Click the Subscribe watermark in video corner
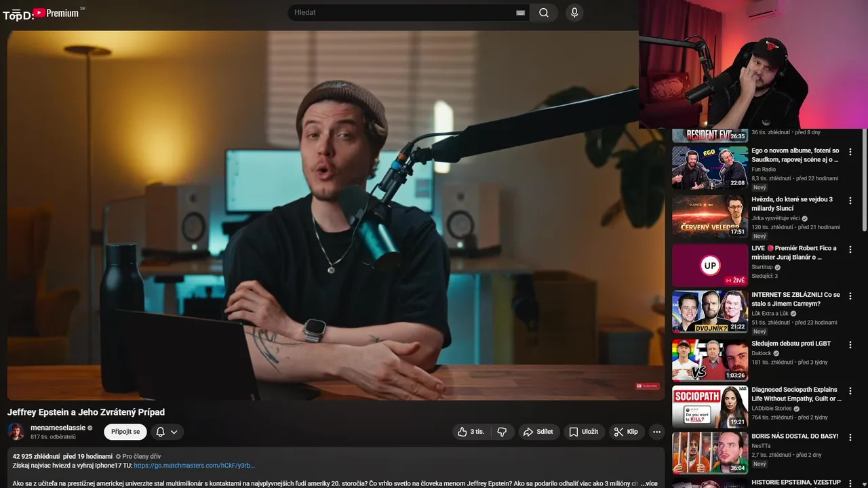The height and width of the screenshot is (488, 868). (x=647, y=386)
